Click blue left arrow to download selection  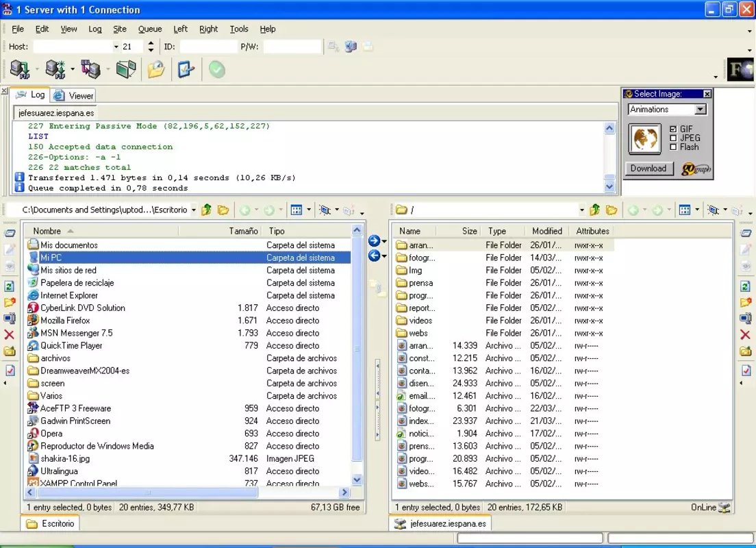pyautogui.click(x=374, y=256)
